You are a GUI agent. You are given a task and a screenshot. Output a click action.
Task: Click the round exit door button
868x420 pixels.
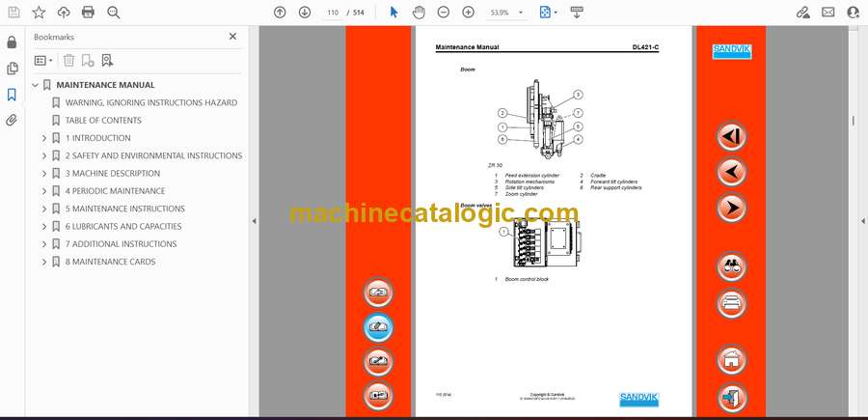coord(731,397)
